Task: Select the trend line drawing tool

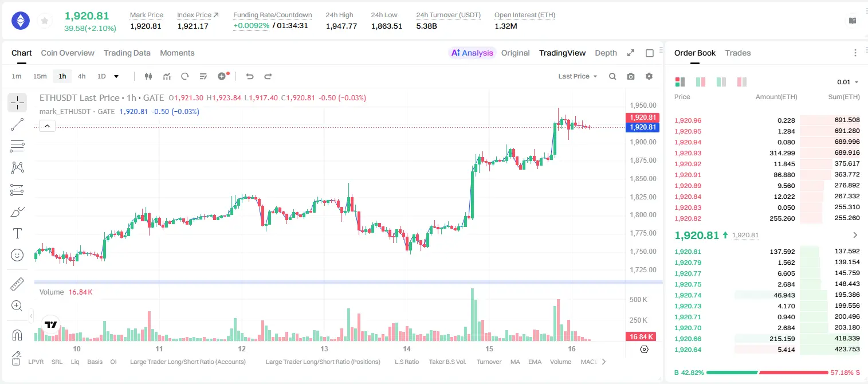Action: 17,124
